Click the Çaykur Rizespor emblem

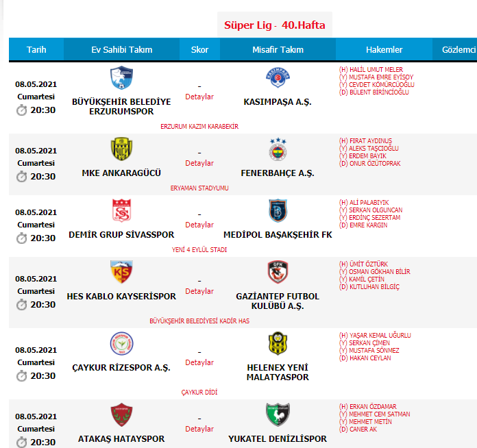(x=121, y=343)
